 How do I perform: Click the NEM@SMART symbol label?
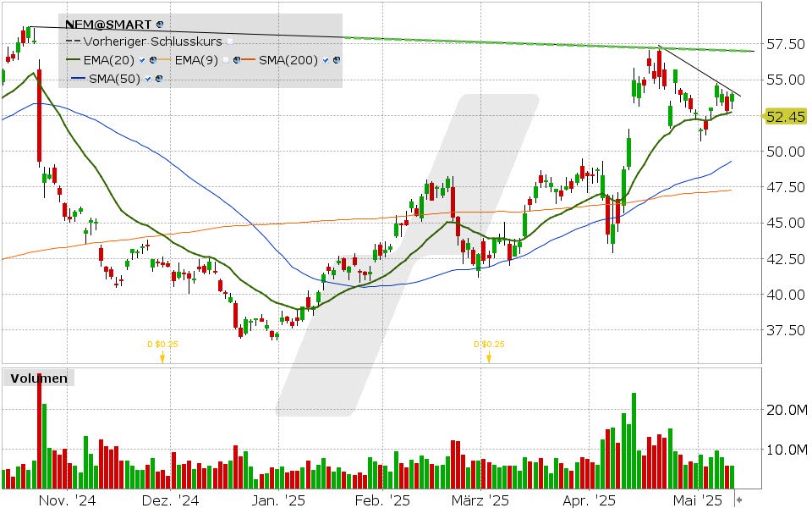(x=108, y=25)
